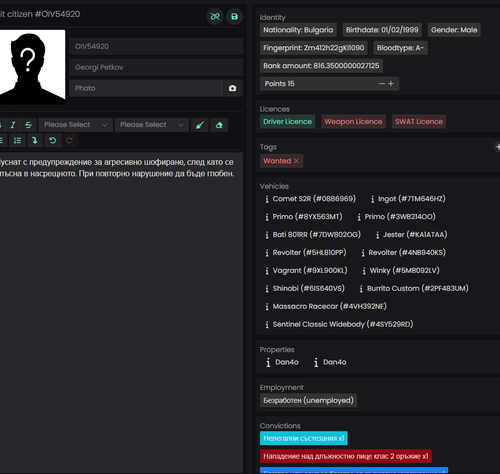Increase points with the plus button

pyautogui.click(x=391, y=84)
